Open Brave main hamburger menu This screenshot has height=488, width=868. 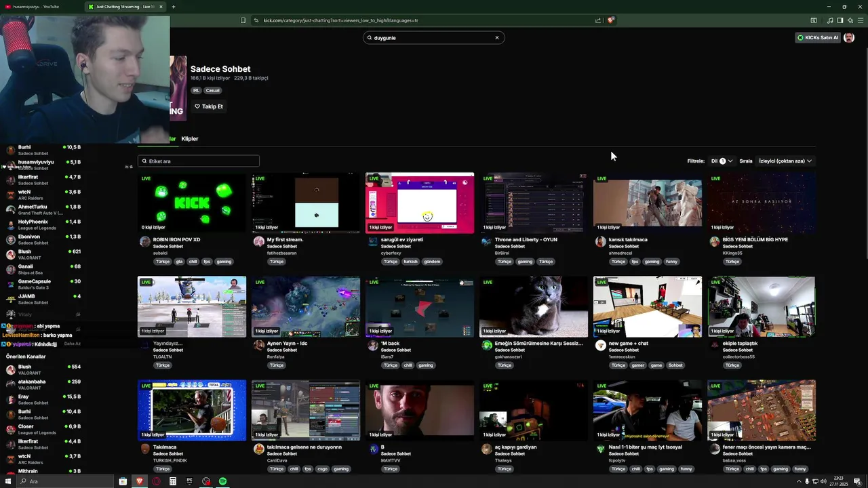coord(860,20)
